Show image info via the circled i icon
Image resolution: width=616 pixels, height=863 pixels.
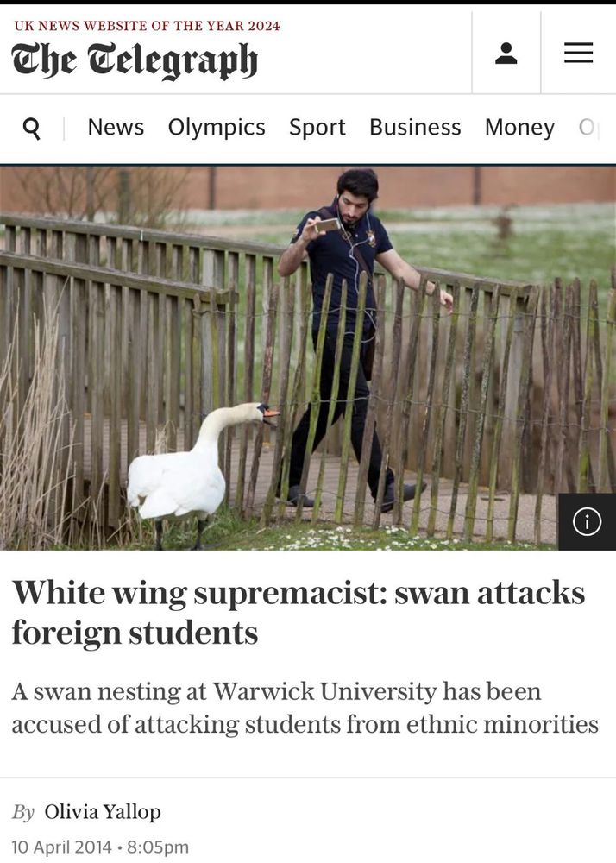tap(587, 521)
